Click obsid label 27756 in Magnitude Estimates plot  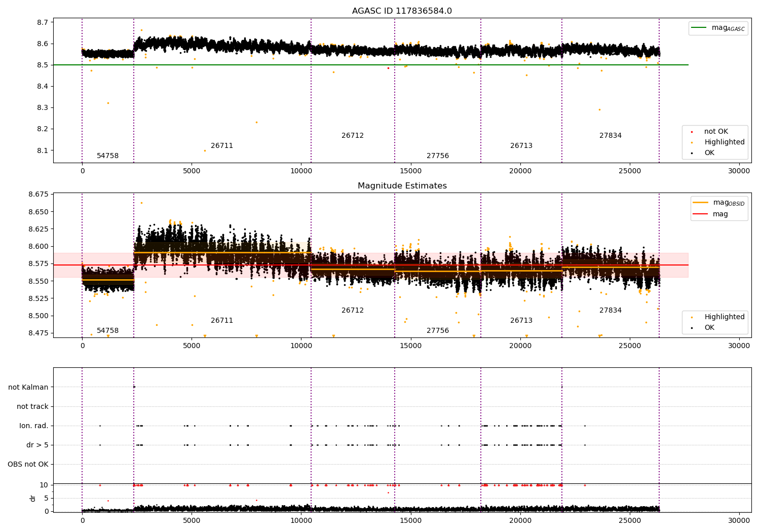tap(438, 331)
